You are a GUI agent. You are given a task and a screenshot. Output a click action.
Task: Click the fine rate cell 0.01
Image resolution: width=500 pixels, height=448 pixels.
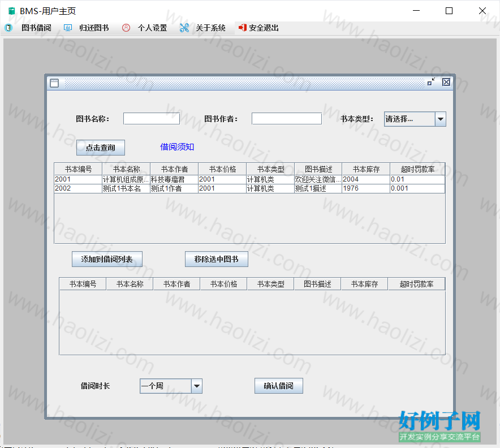pyautogui.click(x=417, y=179)
